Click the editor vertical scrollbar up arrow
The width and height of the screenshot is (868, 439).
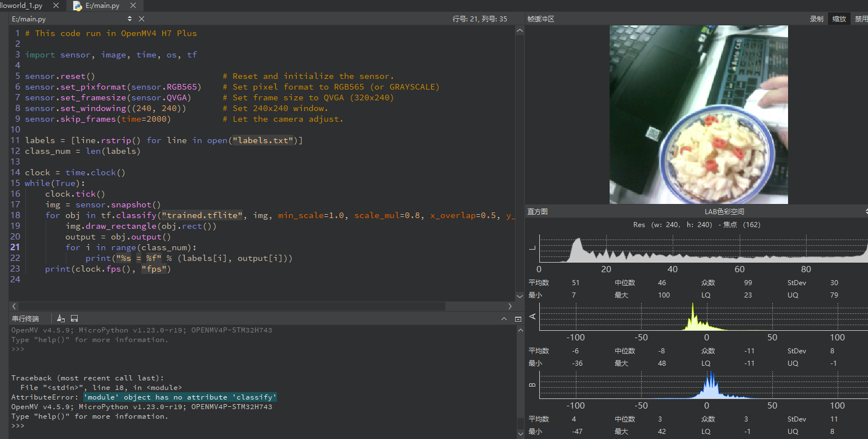519,32
